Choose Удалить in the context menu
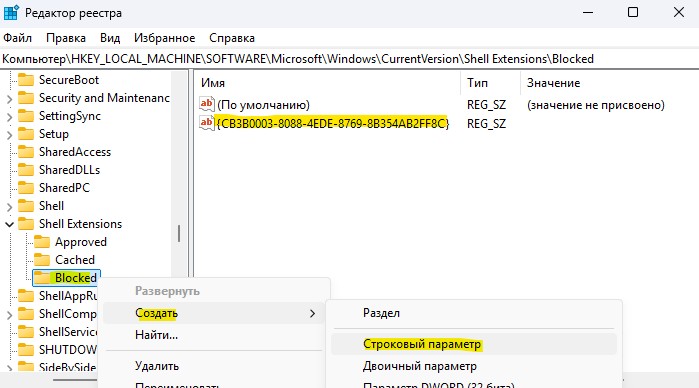The height and width of the screenshot is (388, 699). click(157, 366)
